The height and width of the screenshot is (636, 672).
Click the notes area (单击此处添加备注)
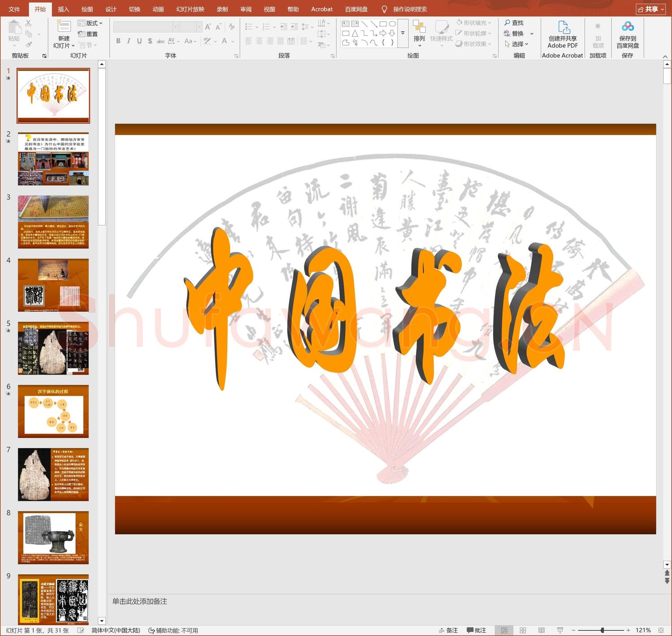click(x=140, y=601)
